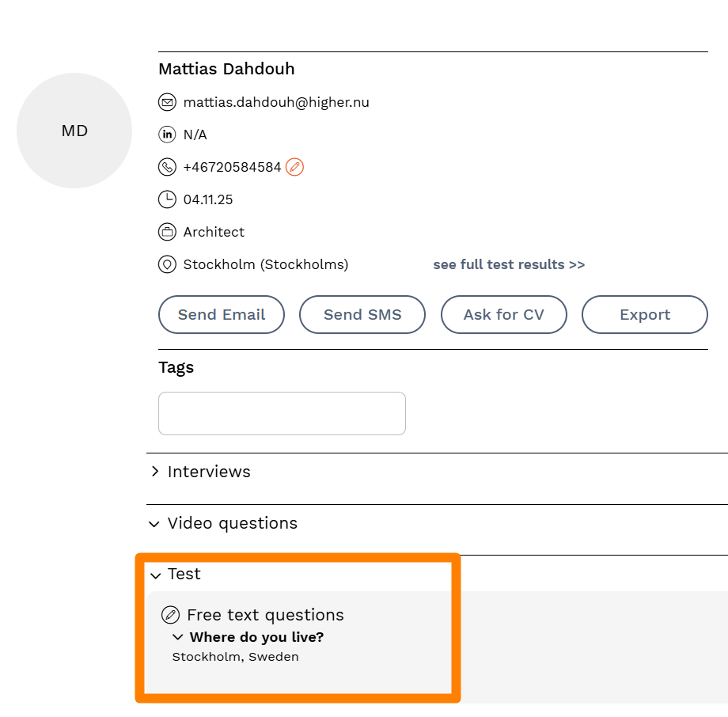This screenshot has height=717, width=728.
Task: Click the location pin icon
Action: [167, 264]
